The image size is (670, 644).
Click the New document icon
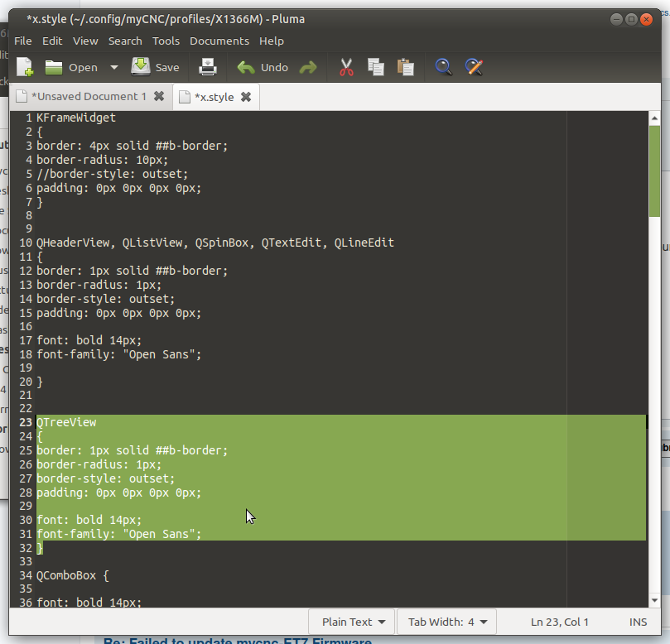click(25, 68)
